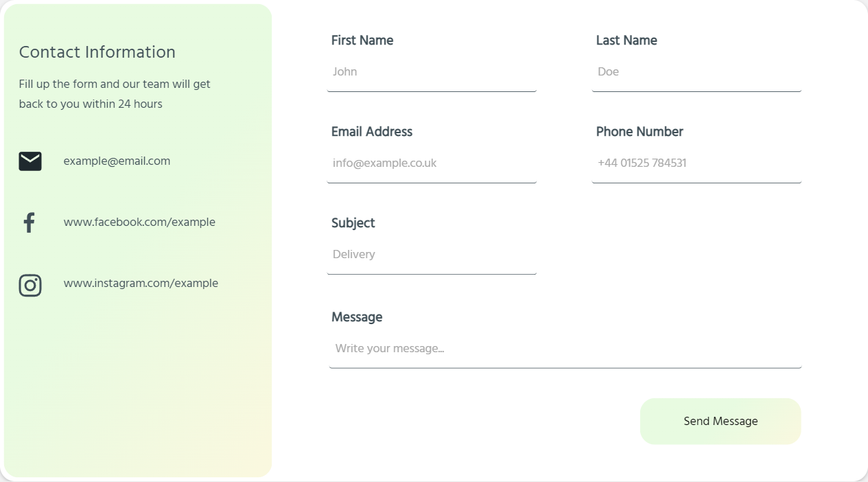Click the 'Email Address' label text
Viewport: 868px width, 482px height.
click(372, 132)
